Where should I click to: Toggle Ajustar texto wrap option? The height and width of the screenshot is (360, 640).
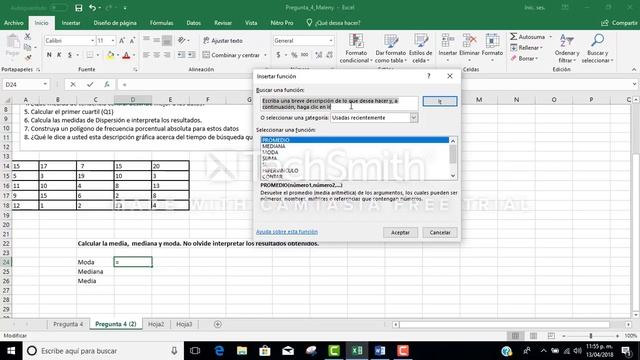pyautogui.click(x=223, y=40)
